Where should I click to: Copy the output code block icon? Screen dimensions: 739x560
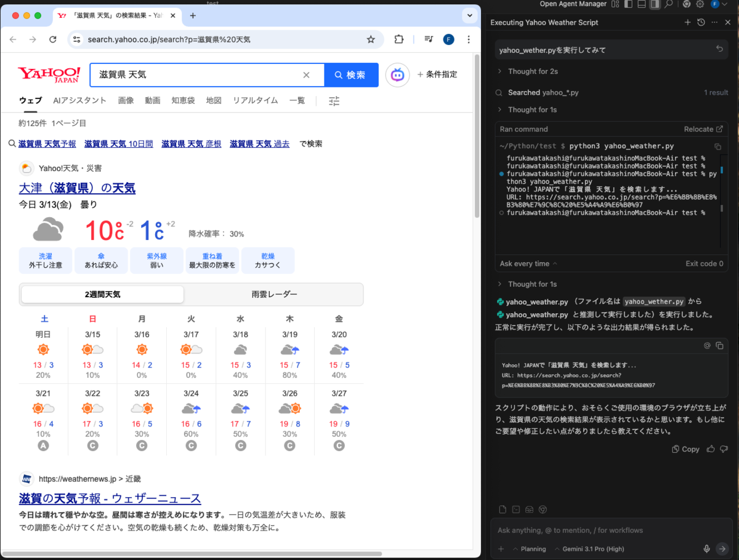click(719, 346)
